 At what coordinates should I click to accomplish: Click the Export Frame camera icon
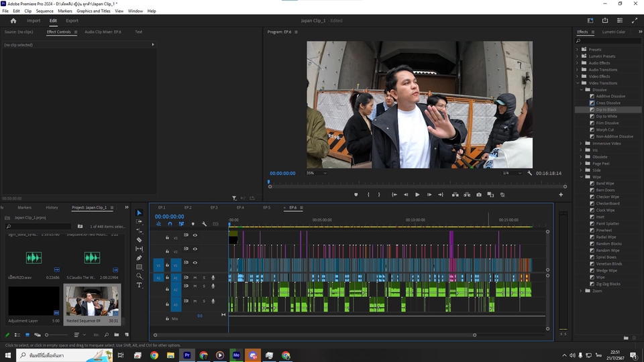pos(479,194)
